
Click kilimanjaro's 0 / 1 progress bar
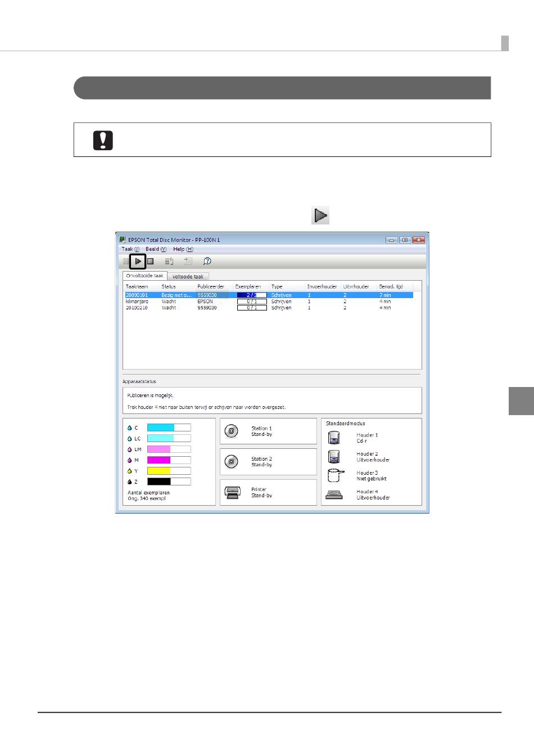click(252, 301)
